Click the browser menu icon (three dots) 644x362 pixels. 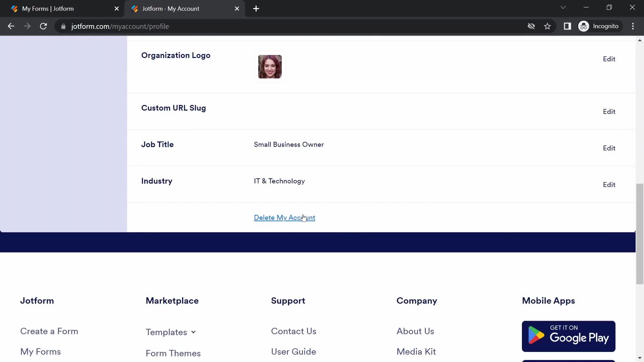coord(634,26)
